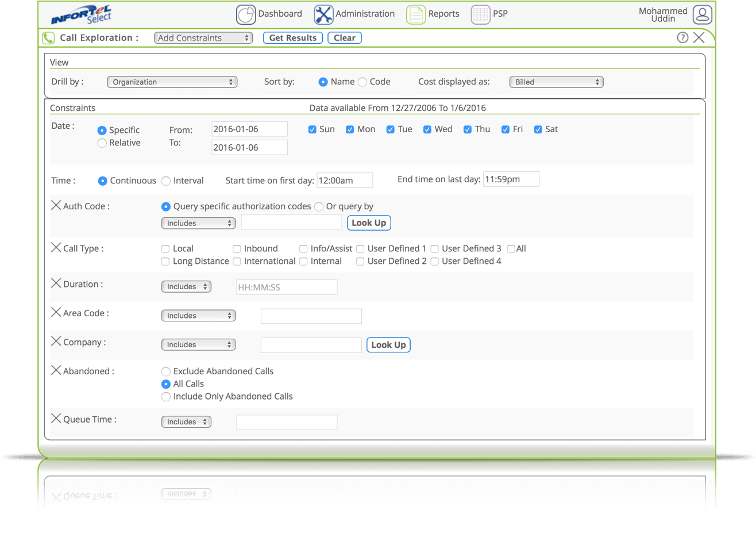Click the Mohammed Uddin profile icon

702,14
